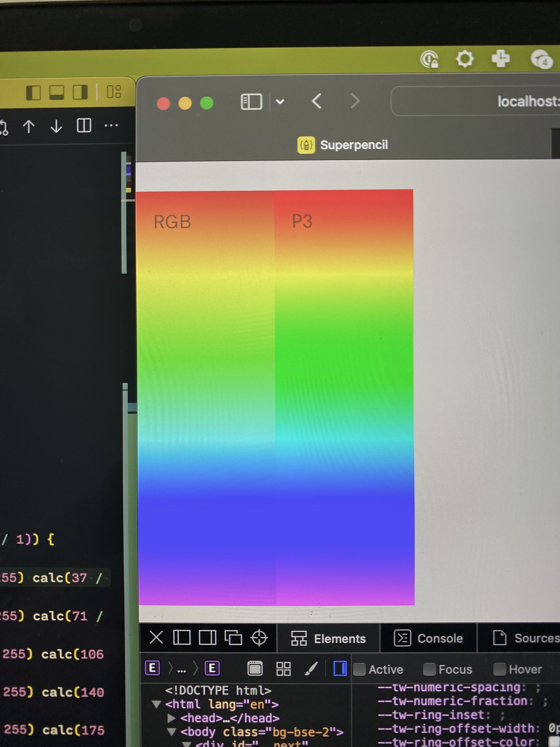Dock inspector to left side icon
560x747 pixels.
point(182,638)
